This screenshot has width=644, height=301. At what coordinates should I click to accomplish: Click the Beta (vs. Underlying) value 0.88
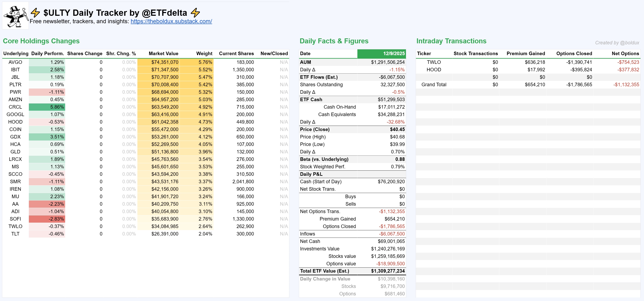point(400,159)
